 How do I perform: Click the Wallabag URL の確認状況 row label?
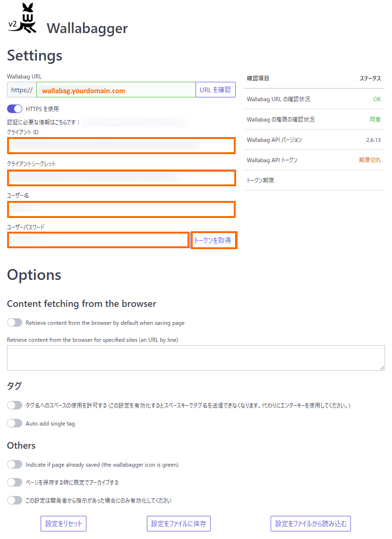click(x=278, y=99)
